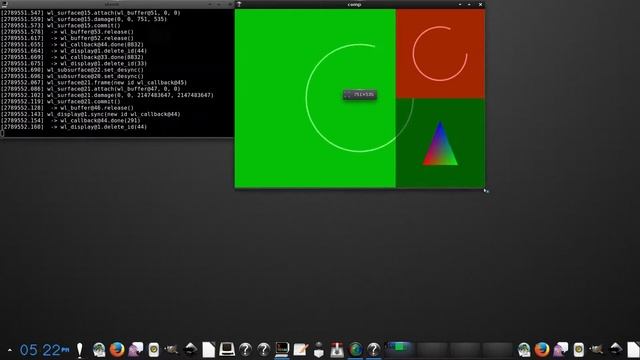Click terminal line "wl_display@1.sync(new id wl_callback@44)"
This screenshot has height=360, width=640.
click(x=113, y=114)
